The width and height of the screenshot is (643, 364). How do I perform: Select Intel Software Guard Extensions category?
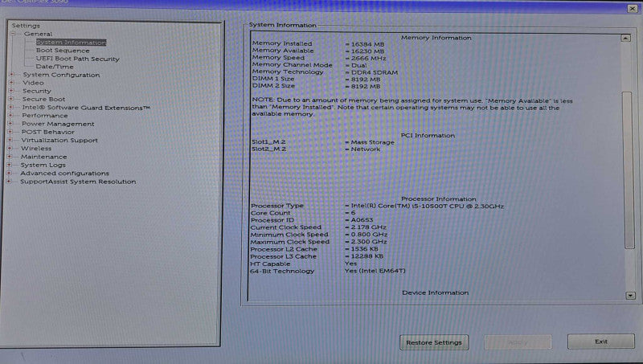(x=86, y=108)
